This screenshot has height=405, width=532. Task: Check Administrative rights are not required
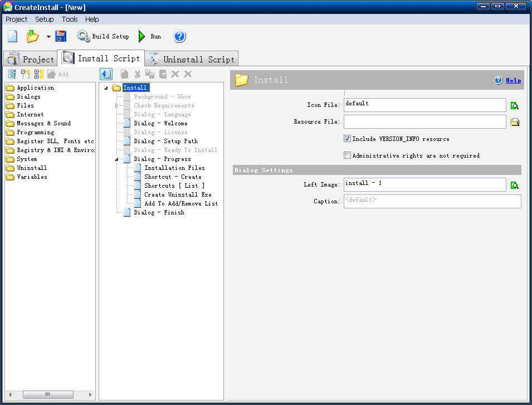pyautogui.click(x=347, y=155)
